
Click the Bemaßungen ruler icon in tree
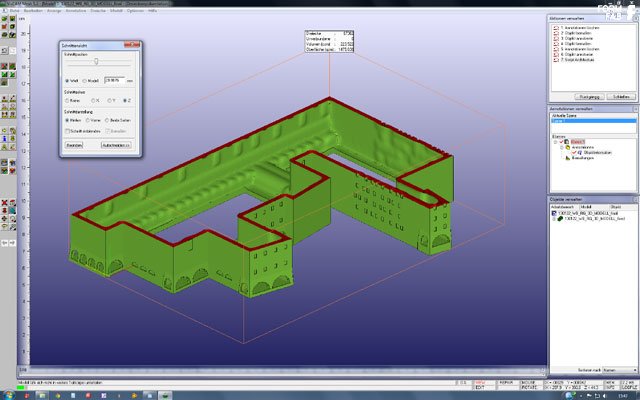(x=567, y=158)
